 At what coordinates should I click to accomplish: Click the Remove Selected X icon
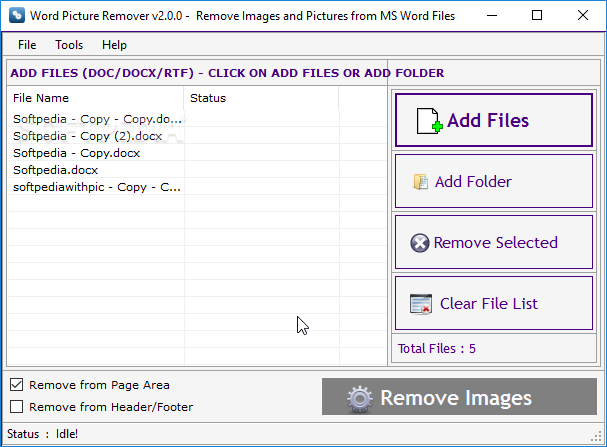(x=420, y=243)
